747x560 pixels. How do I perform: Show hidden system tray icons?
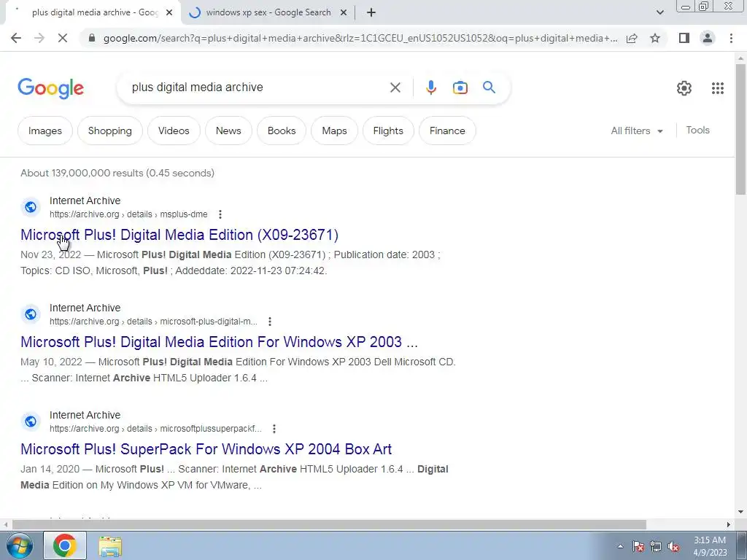click(x=620, y=546)
